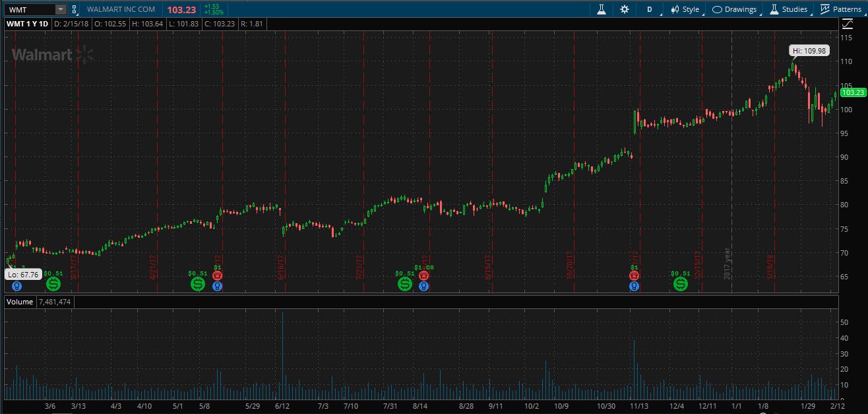The image size is (868, 414).
Task: Open the D timeframe dropdown
Action: pyautogui.click(x=650, y=9)
